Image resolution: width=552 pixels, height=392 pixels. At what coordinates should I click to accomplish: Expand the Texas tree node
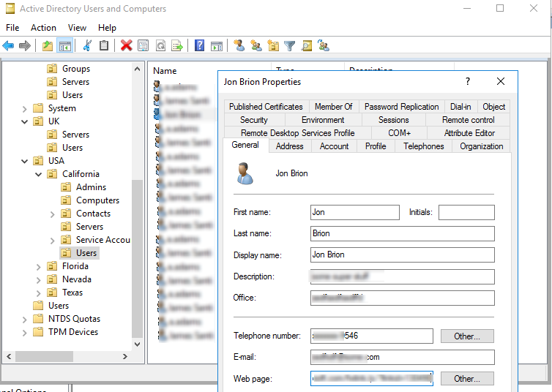point(38,293)
